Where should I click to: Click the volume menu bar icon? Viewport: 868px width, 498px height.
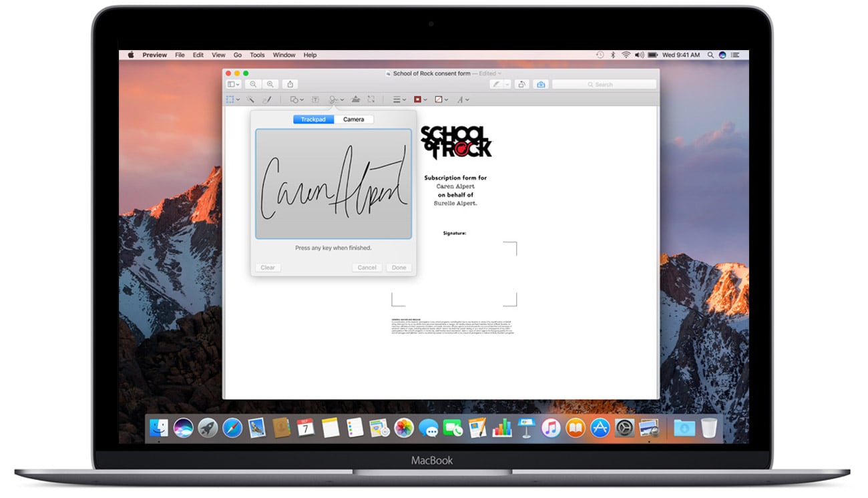pyautogui.click(x=640, y=55)
